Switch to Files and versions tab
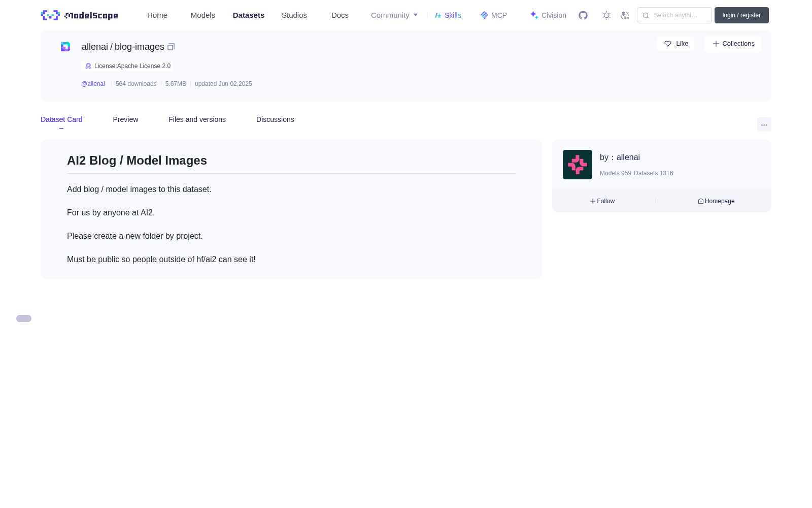Image resolution: width=812 pixels, height=508 pixels. 197,119
